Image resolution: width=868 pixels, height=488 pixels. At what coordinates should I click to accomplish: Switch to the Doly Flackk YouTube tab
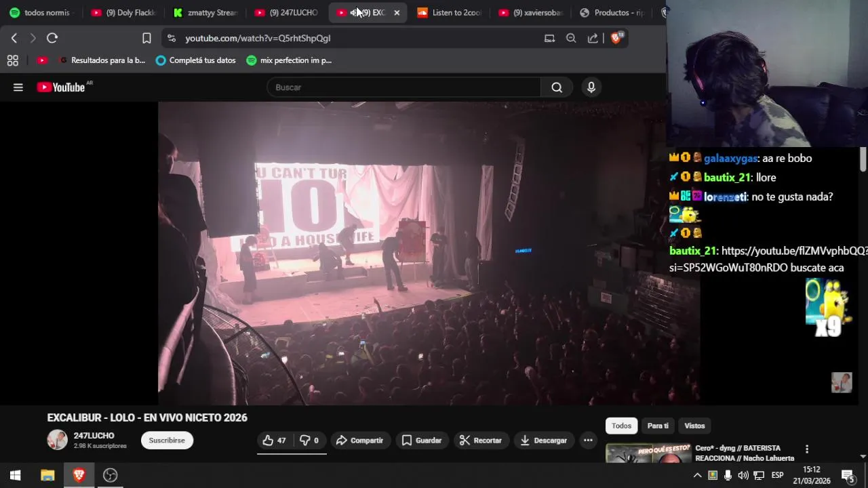[123, 12]
